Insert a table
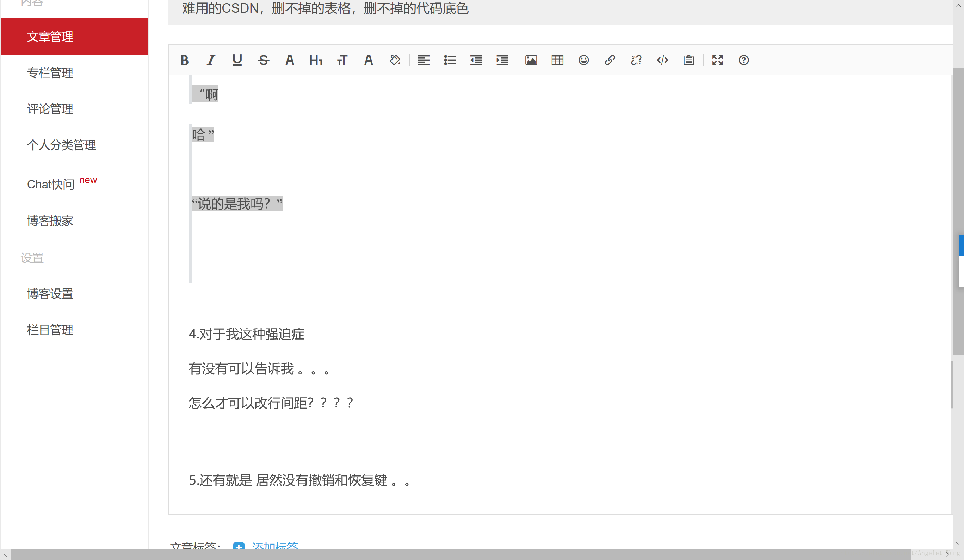This screenshot has width=964, height=560. [x=557, y=60]
